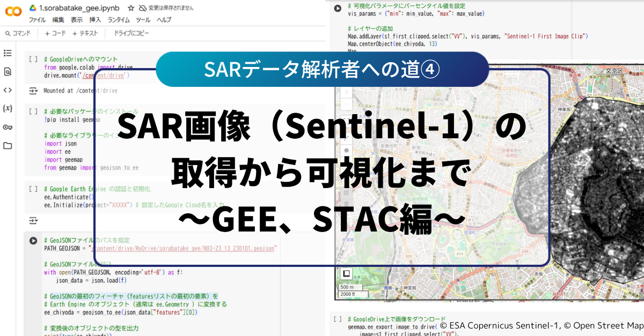Open the 編集 menu
Screen dimensions: 644x336
58,20
